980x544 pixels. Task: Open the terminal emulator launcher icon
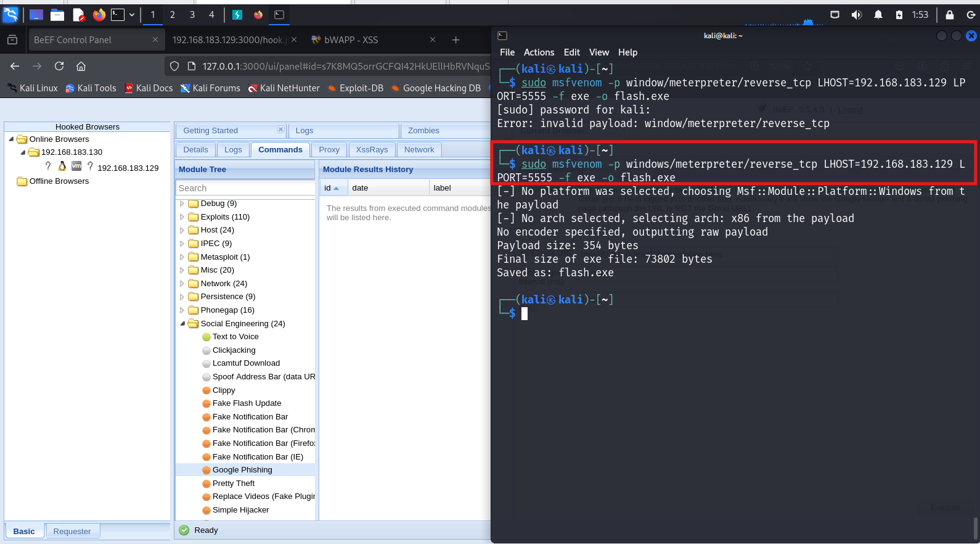click(118, 15)
